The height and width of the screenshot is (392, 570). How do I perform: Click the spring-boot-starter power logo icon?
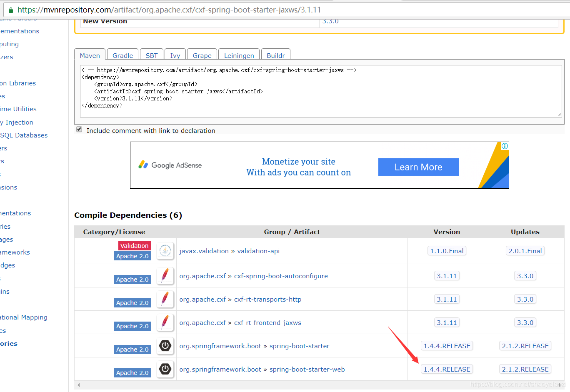pyautogui.click(x=165, y=346)
